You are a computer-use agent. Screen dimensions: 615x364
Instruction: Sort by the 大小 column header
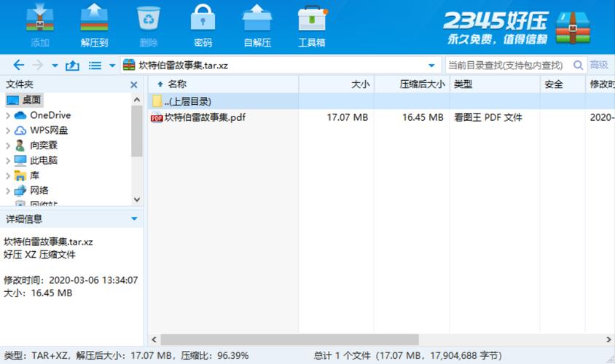pos(337,84)
